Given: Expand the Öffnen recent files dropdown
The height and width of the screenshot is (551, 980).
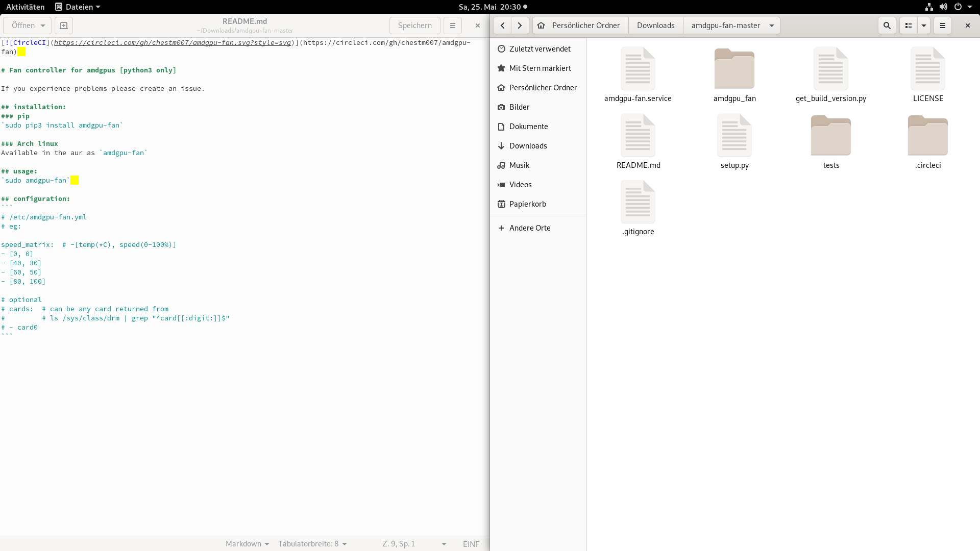Looking at the screenshot, I should pyautogui.click(x=43, y=26).
